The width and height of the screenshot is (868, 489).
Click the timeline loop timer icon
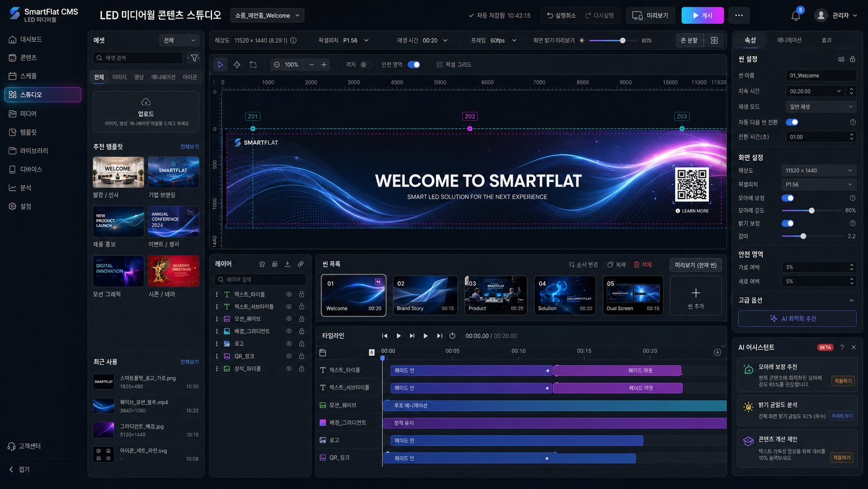pyautogui.click(x=453, y=336)
